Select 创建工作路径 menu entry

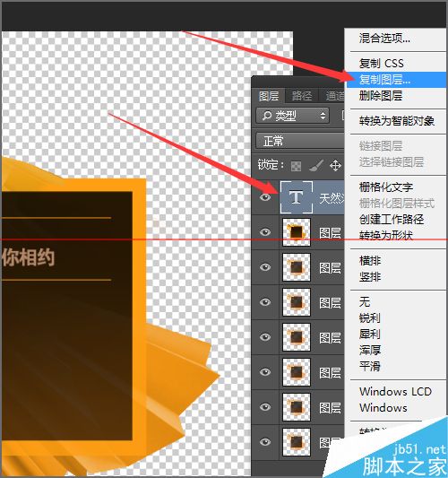coord(392,219)
